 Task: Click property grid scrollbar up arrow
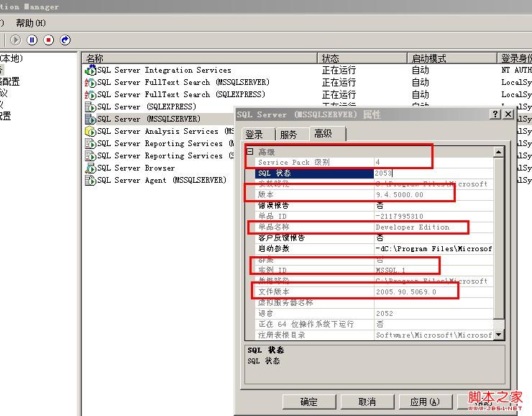[x=498, y=152]
